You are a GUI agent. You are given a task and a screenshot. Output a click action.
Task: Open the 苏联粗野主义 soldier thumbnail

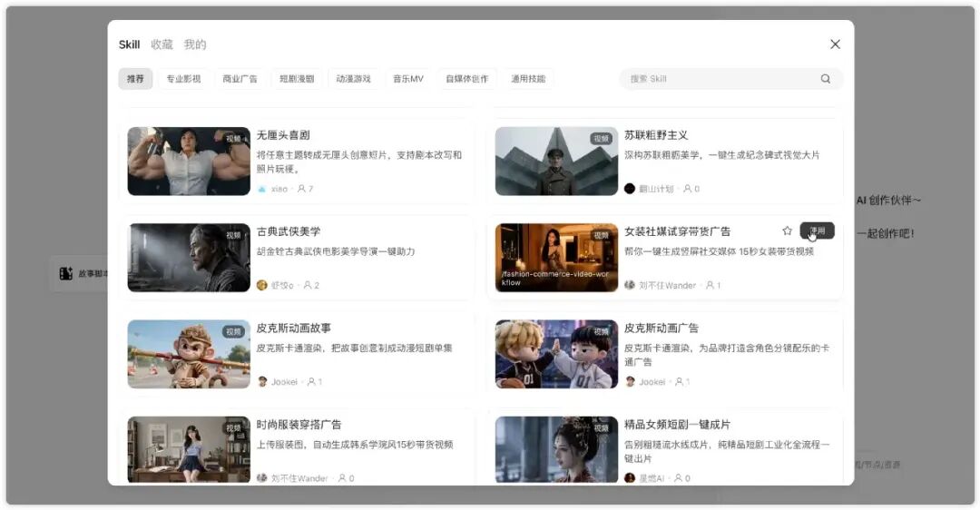coord(556,162)
